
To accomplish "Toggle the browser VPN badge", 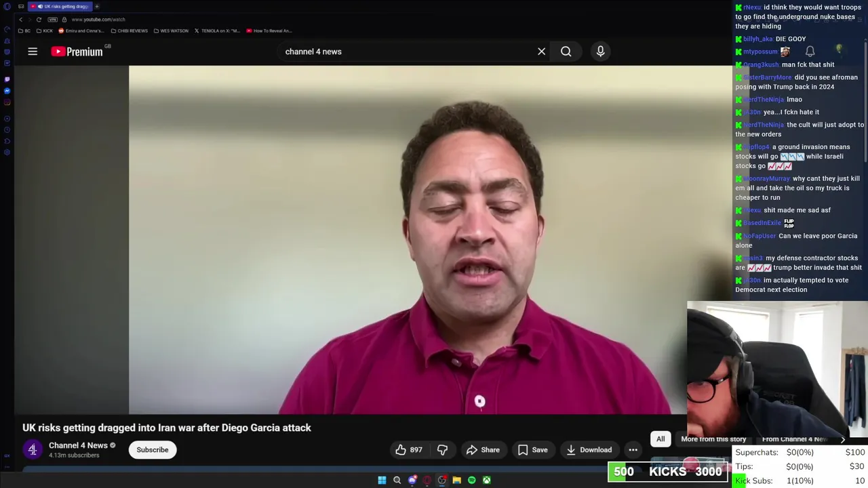I will 53,20.
